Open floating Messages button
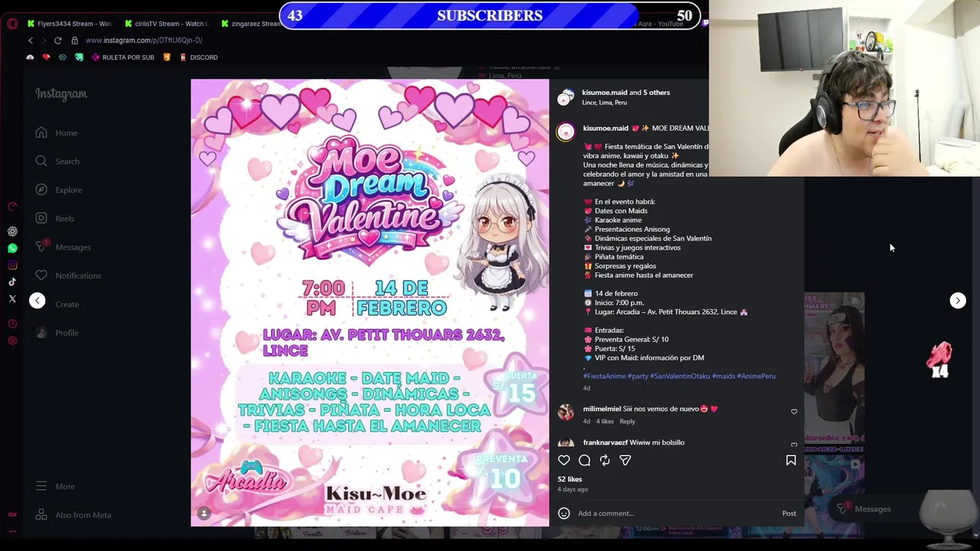This screenshot has height=551, width=980. 864,509
